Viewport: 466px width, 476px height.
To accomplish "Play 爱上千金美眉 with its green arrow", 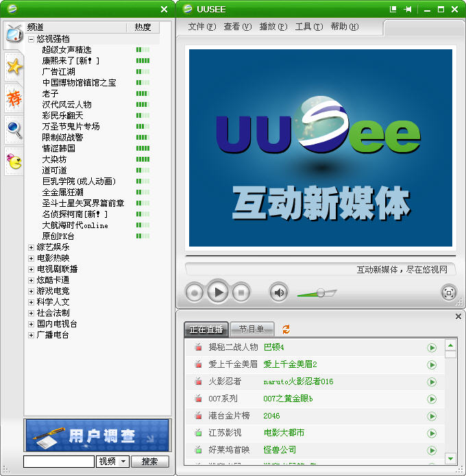I will (x=432, y=364).
